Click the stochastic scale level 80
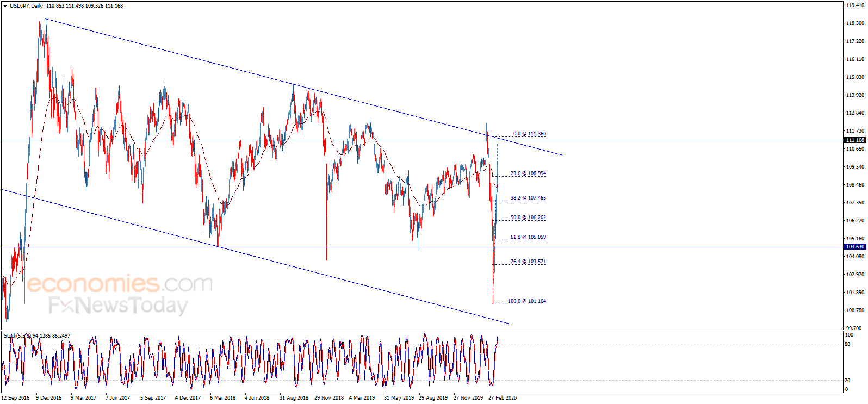 [x=848, y=344]
